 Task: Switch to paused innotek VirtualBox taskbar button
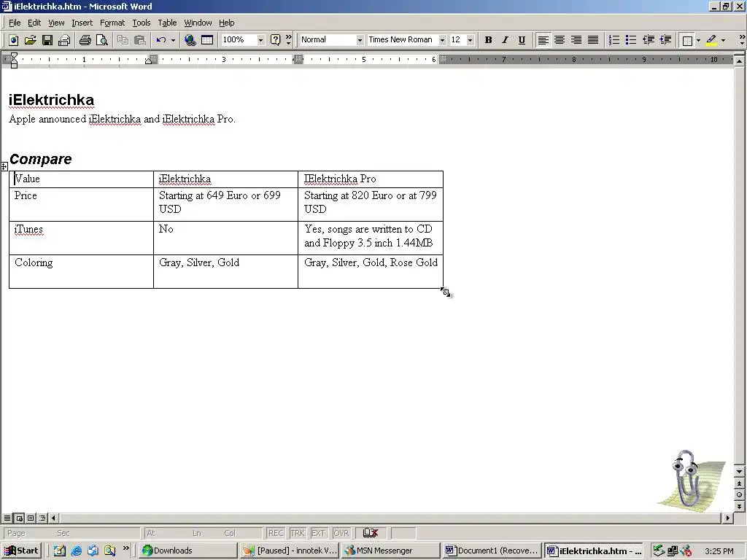289,551
